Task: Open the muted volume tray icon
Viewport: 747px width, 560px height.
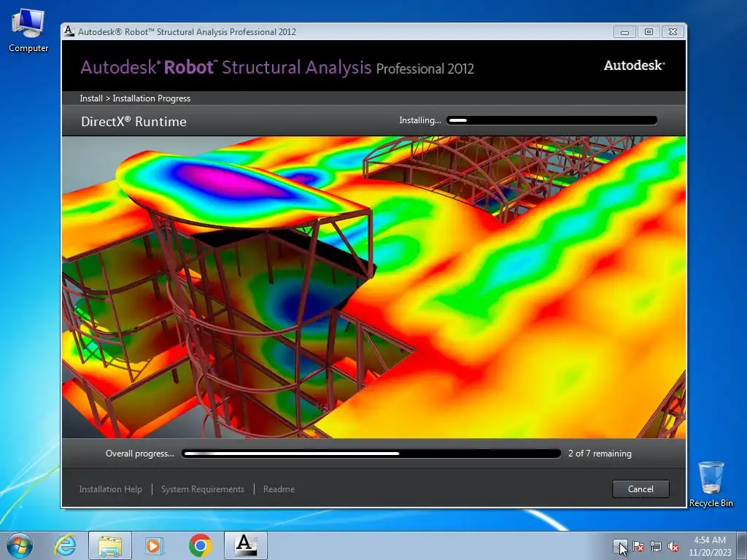Action: 673,547
